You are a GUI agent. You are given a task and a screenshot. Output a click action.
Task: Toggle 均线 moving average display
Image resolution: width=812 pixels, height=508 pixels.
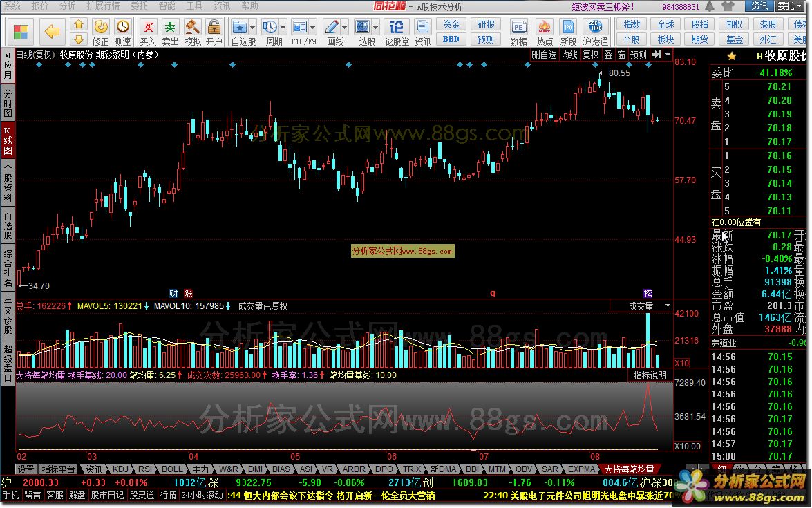coord(569,55)
